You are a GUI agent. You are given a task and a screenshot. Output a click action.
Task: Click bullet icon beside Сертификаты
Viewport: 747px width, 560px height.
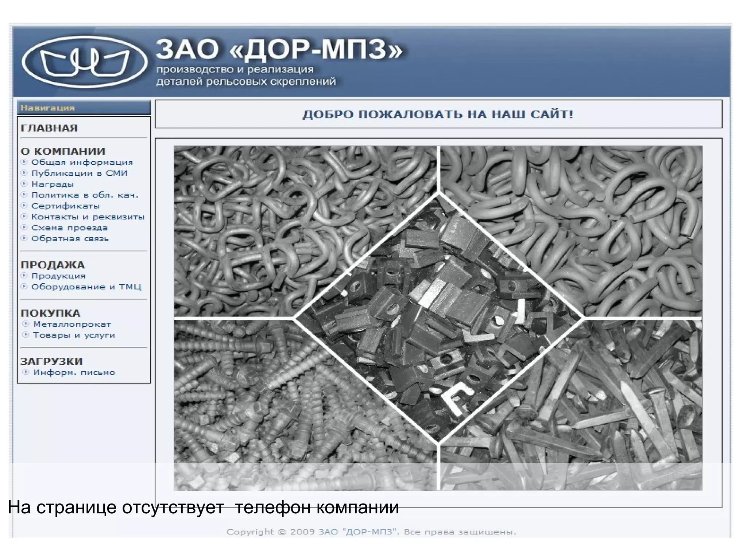tap(24, 206)
